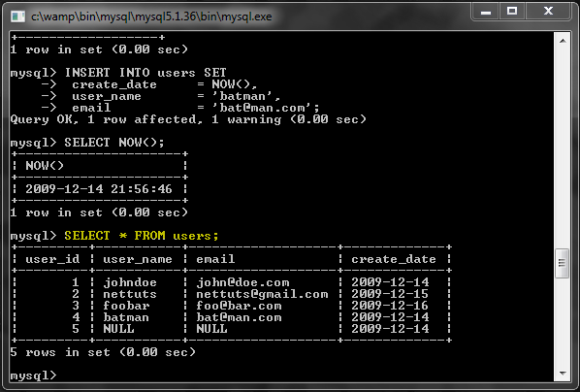Click the "create_date = NOW()," line
This screenshot has height=392, width=580.
(164, 84)
